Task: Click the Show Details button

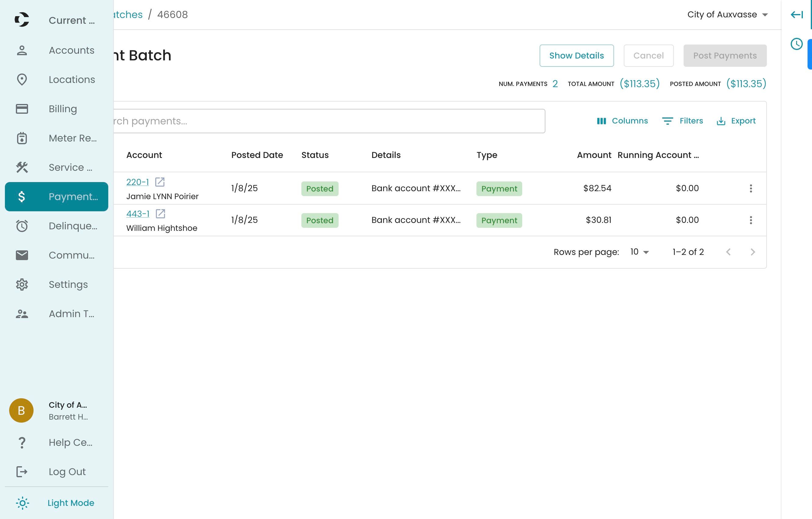Action: pyautogui.click(x=576, y=55)
